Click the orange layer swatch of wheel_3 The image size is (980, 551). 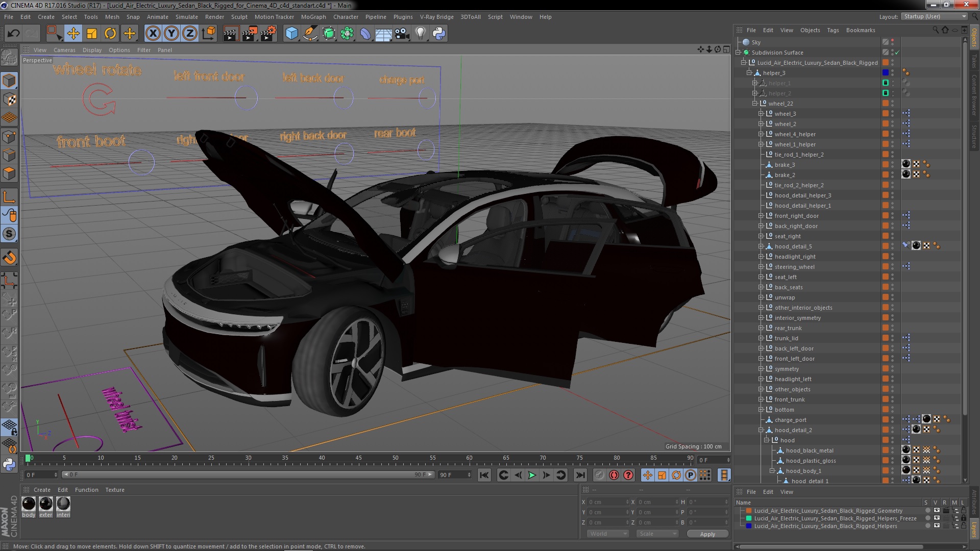click(x=886, y=114)
